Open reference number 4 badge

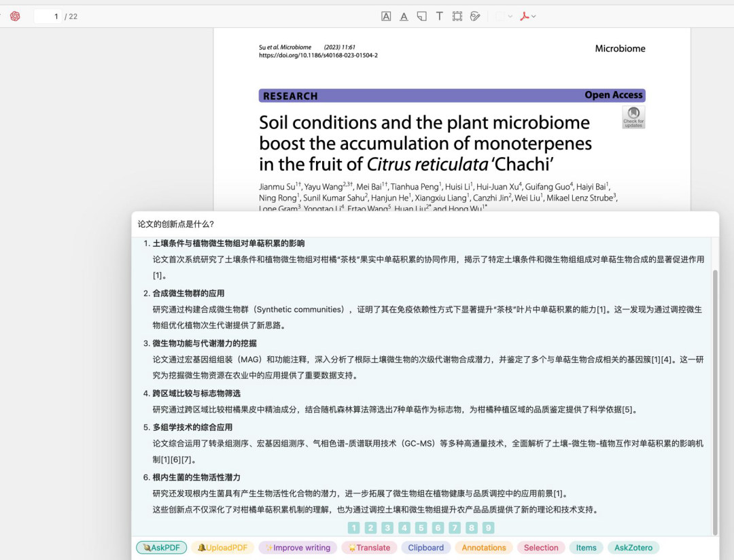tap(404, 527)
